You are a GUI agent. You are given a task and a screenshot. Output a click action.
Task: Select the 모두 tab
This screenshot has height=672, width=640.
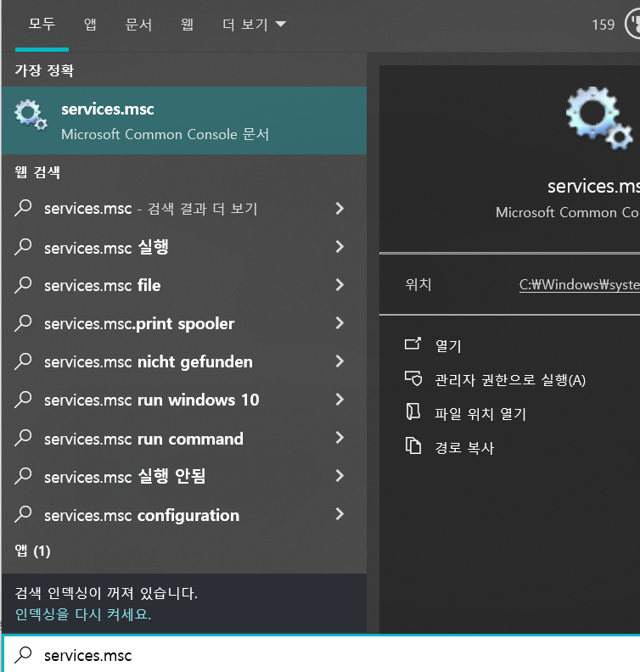pos(42,24)
